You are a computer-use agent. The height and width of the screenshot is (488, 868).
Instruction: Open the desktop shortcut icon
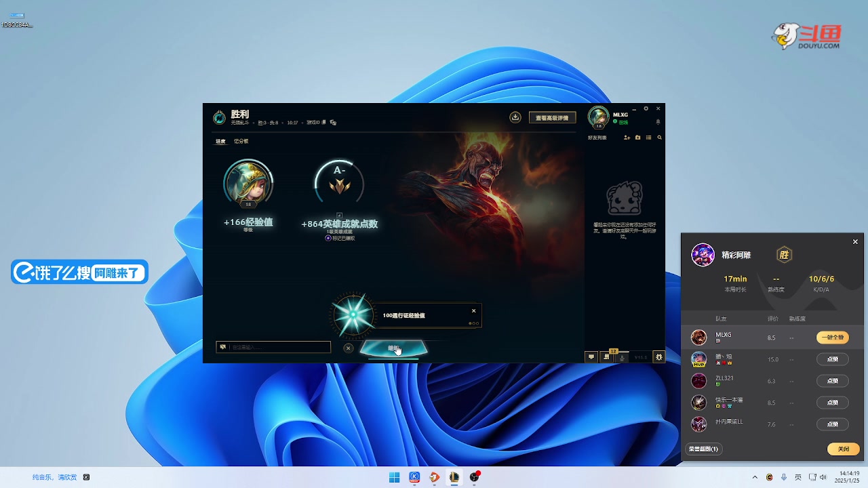click(17, 20)
